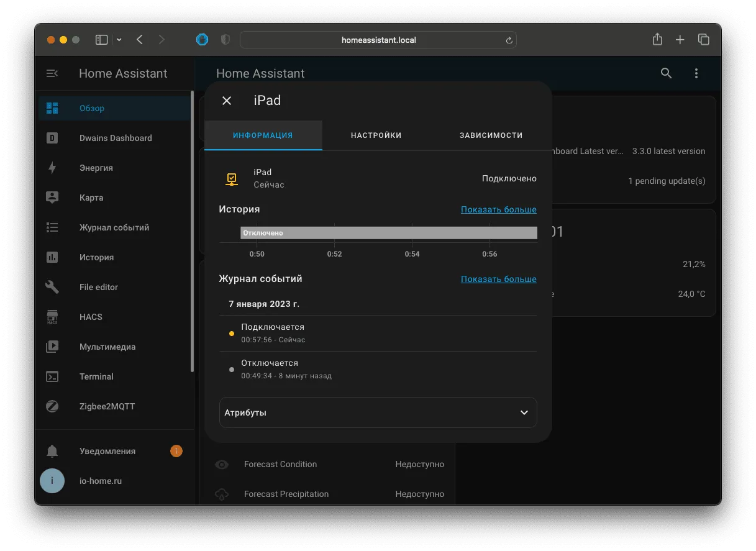Toggle Safari sidebar button in toolbar
Screen dimensions: 756x551
(x=101, y=40)
